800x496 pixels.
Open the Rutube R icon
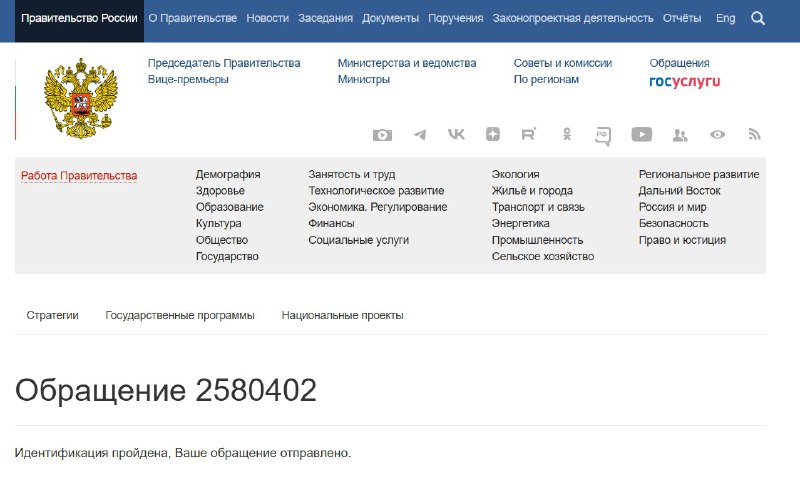click(x=529, y=134)
